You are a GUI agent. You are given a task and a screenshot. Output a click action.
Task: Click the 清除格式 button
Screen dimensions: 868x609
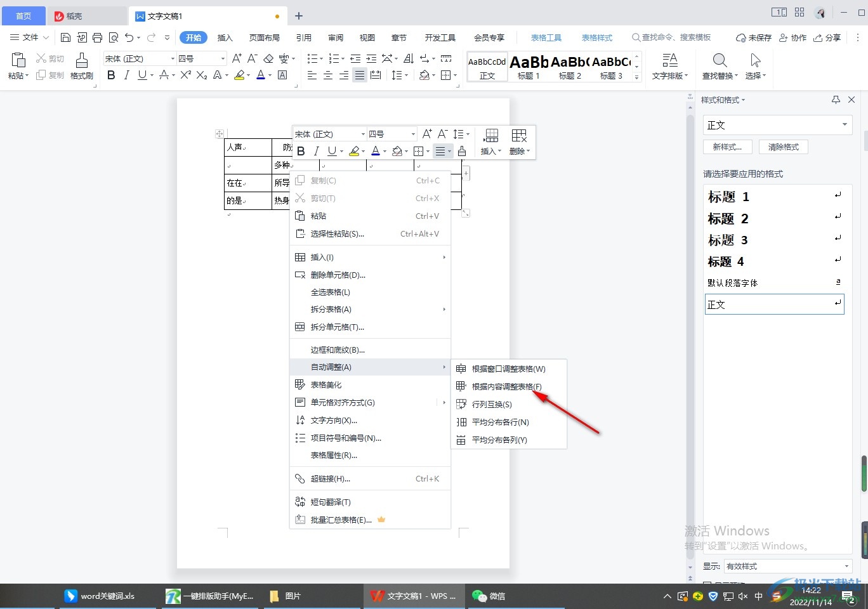(784, 147)
